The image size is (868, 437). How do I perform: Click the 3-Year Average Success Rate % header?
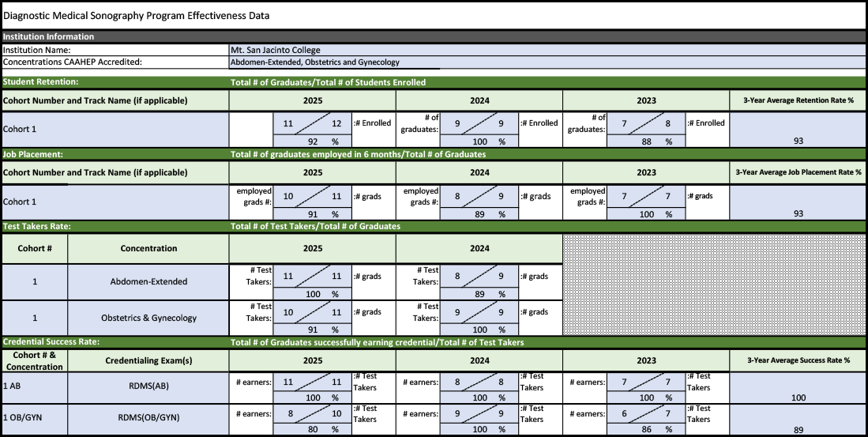798,360
